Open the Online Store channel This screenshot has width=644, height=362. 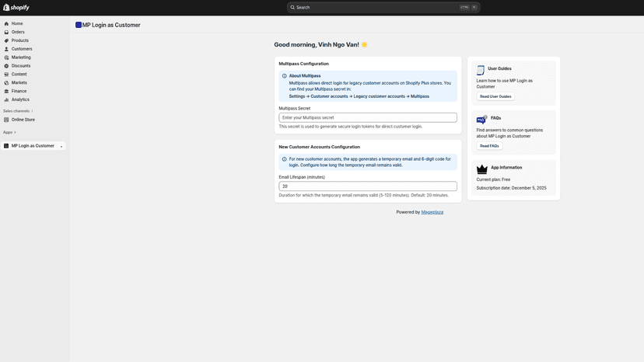tap(23, 120)
